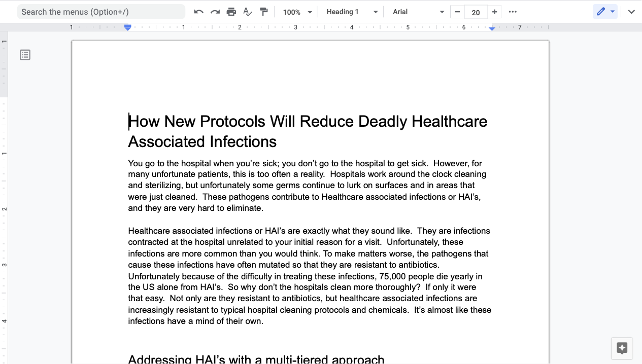The image size is (642, 364).
Task: Open the Heading 1 style dropdown
Action: (352, 12)
